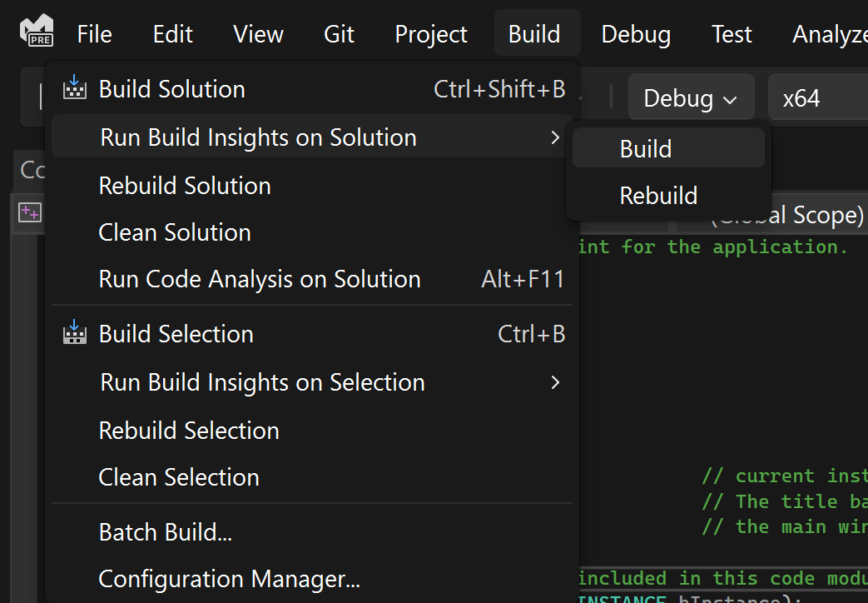Open the Test menu
The width and height of the screenshot is (868, 603).
point(732,34)
